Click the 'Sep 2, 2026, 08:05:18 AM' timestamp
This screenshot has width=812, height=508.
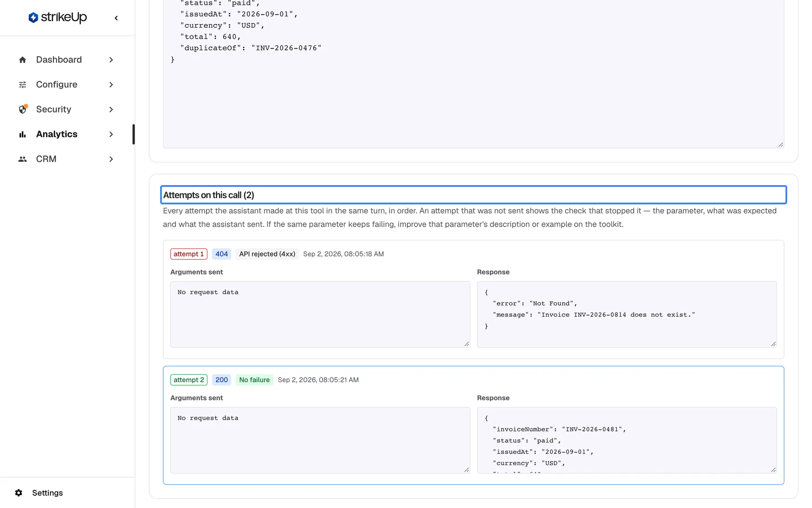pos(343,254)
